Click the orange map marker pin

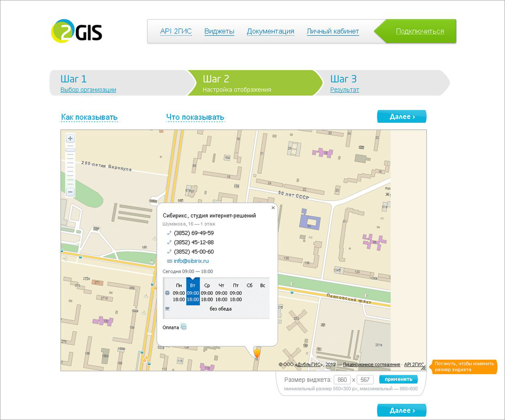(x=257, y=353)
